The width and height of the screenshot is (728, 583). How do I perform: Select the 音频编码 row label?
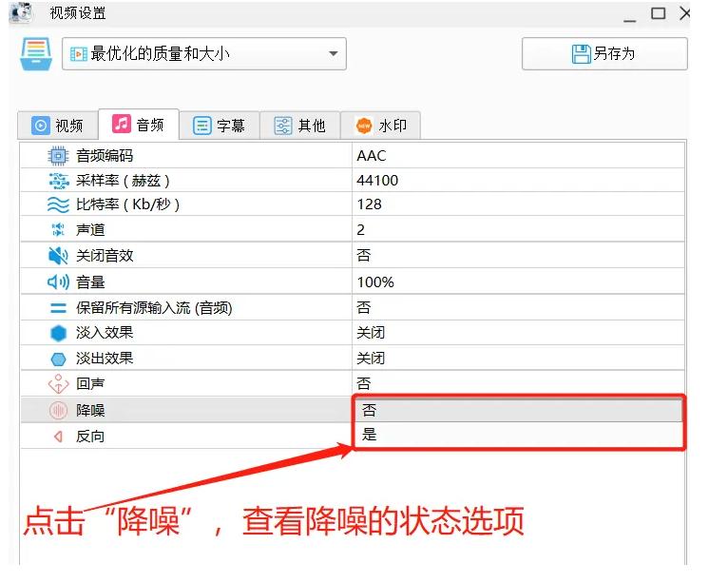tap(105, 156)
